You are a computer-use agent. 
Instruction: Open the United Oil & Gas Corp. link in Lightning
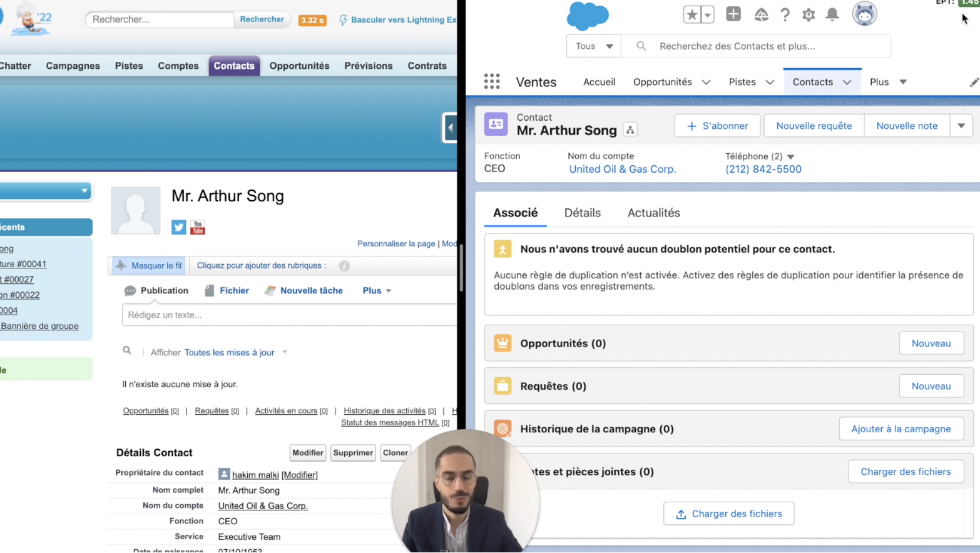623,169
